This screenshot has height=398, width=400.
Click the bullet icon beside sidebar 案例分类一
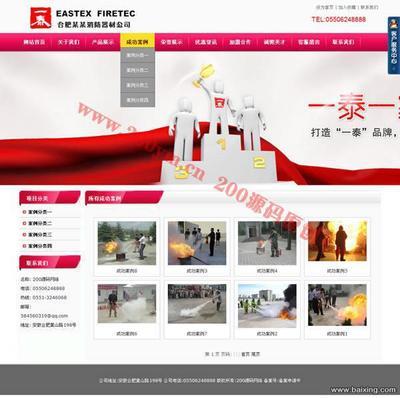click(x=24, y=212)
